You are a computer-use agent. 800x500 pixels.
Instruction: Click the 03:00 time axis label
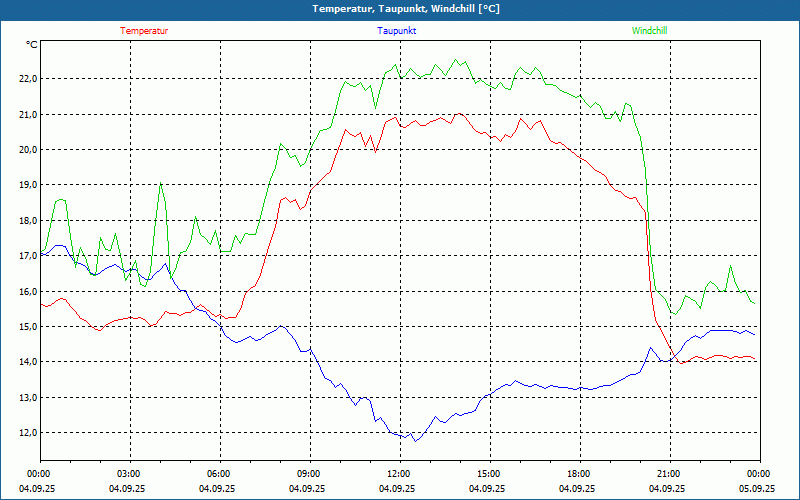point(128,474)
